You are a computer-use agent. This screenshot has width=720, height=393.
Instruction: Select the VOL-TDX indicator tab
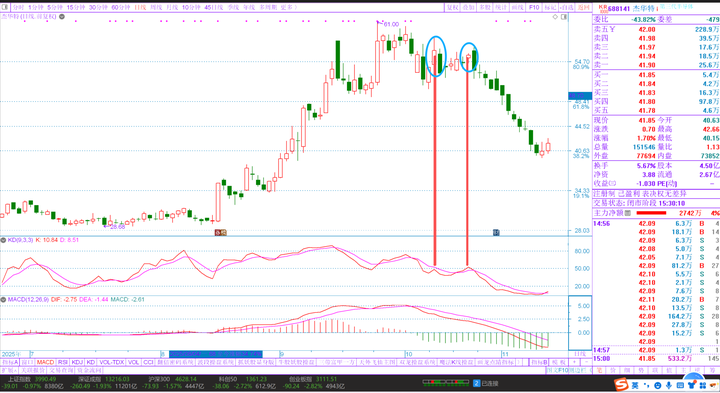[112, 362]
